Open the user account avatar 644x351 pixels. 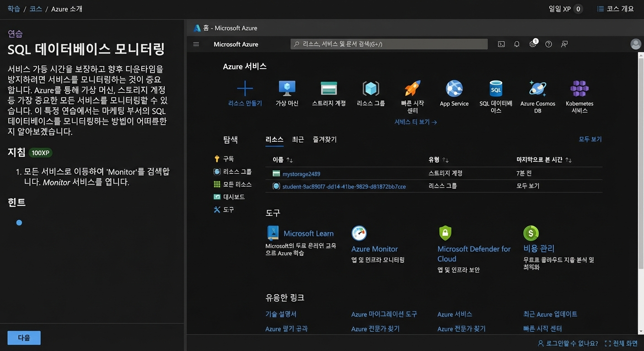pos(636,44)
